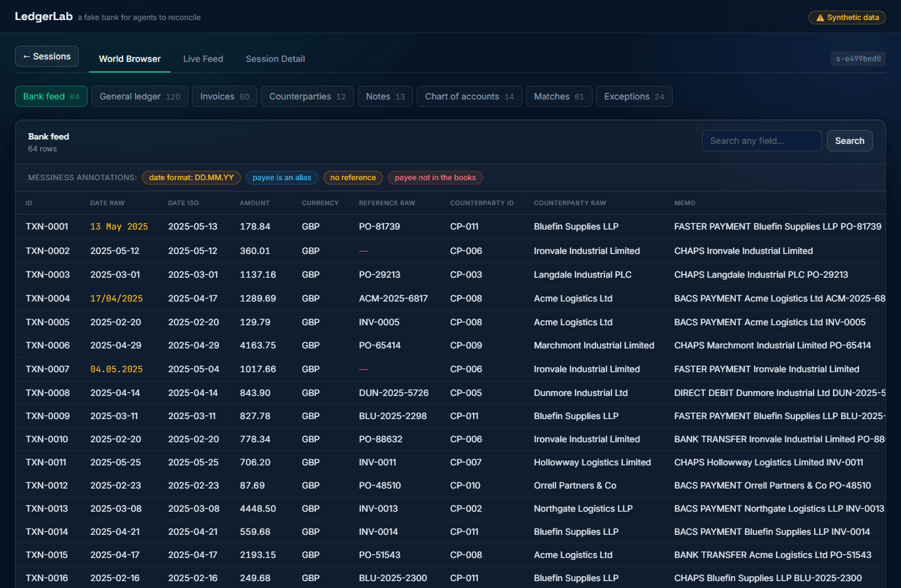Click the Synthetic data warning badge
Image resolution: width=901 pixels, height=588 pixels.
pos(847,18)
